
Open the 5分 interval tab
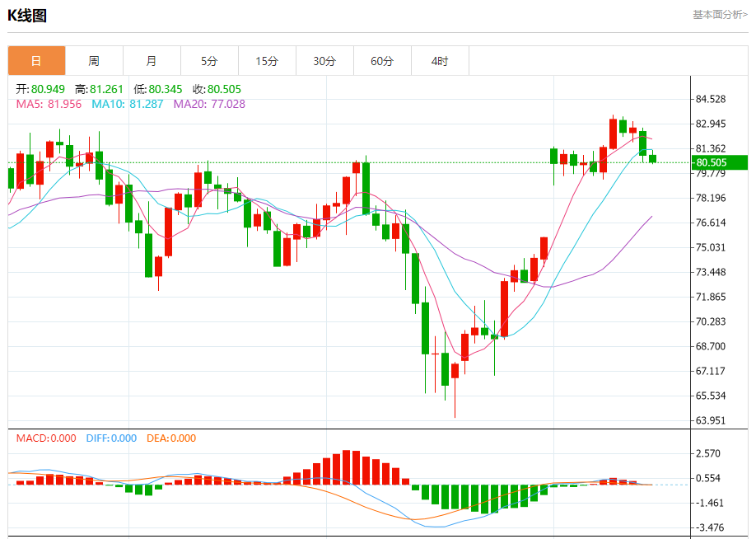(x=209, y=61)
